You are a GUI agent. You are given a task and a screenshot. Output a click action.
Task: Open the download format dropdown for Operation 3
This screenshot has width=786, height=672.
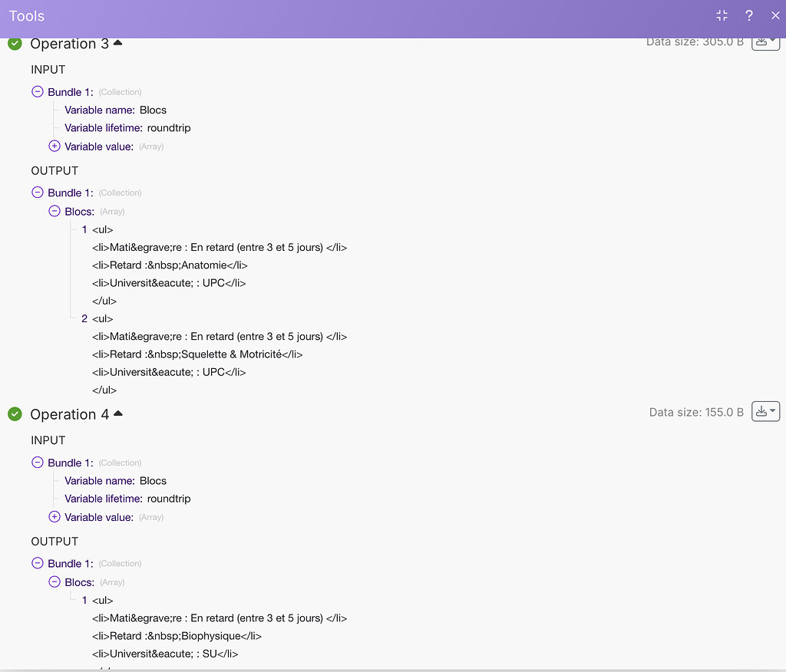(772, 42)
